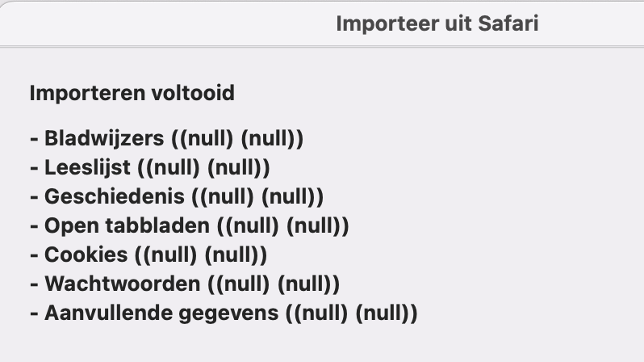Select the Leeslijst list entry
Image resolution: width=644 pixels, height=362 pixels.
coord(88,167)
